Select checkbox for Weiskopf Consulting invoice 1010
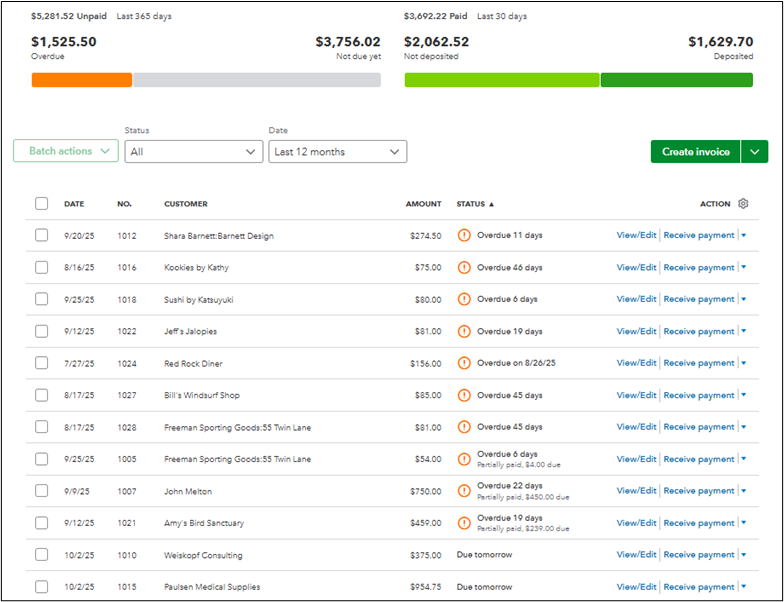 (42, 554)
